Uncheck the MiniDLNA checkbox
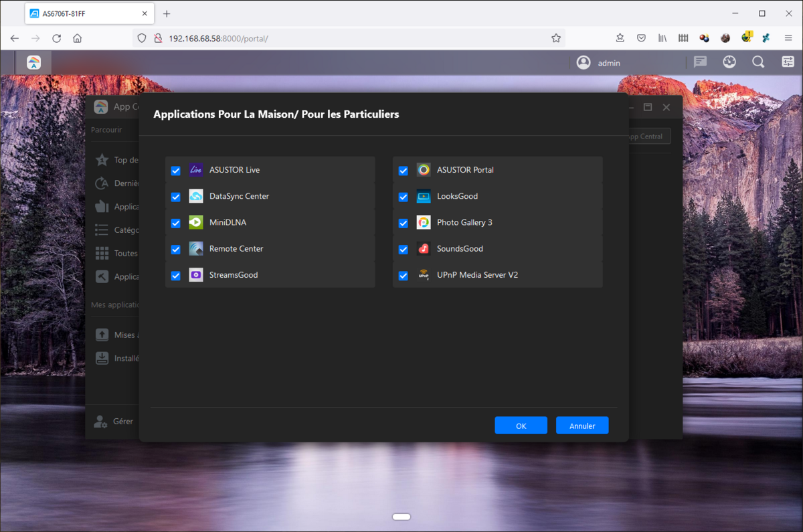Image resolution: width=803 pixels, height=532 pixels. (x=176, y=223)
